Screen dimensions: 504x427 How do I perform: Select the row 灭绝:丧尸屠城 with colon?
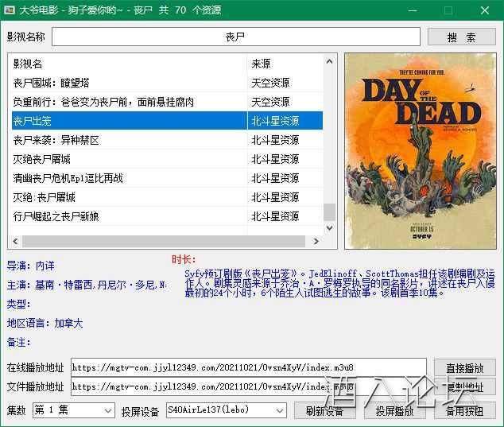coord(167,197)
